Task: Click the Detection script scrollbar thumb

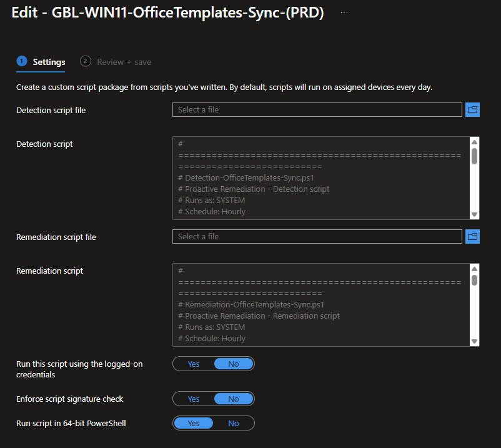Action: pyautogui.click(x=474, y=156)
